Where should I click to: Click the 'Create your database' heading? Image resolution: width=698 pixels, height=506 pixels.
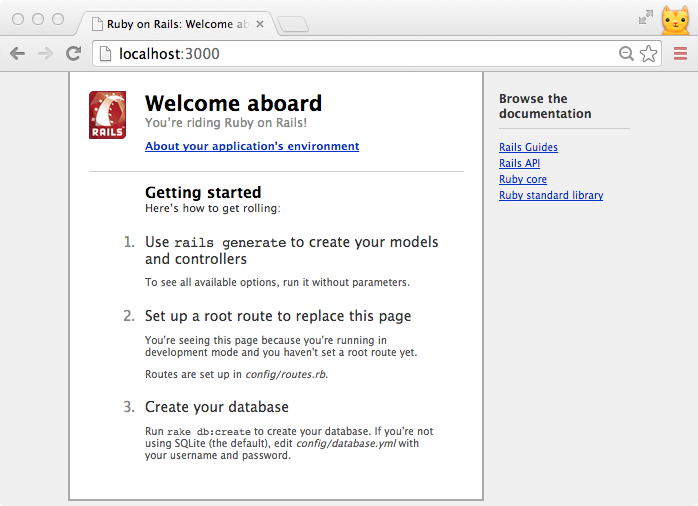217,407
